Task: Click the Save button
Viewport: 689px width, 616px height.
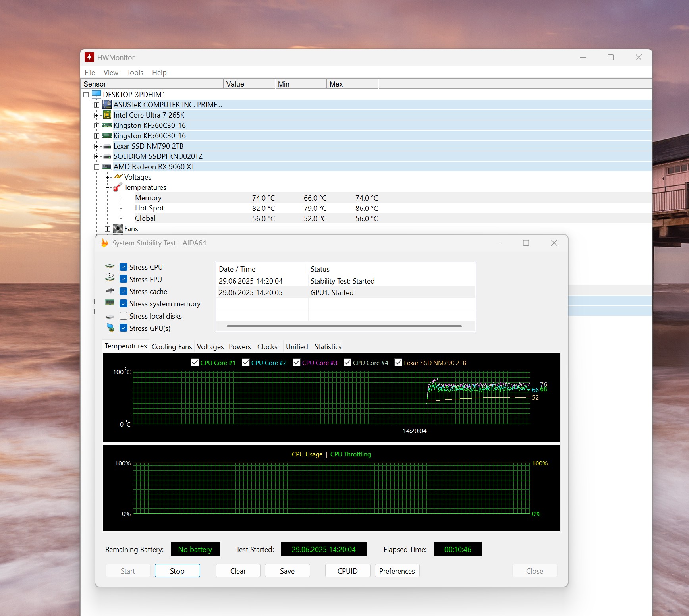Action: [x=287, y=571]
